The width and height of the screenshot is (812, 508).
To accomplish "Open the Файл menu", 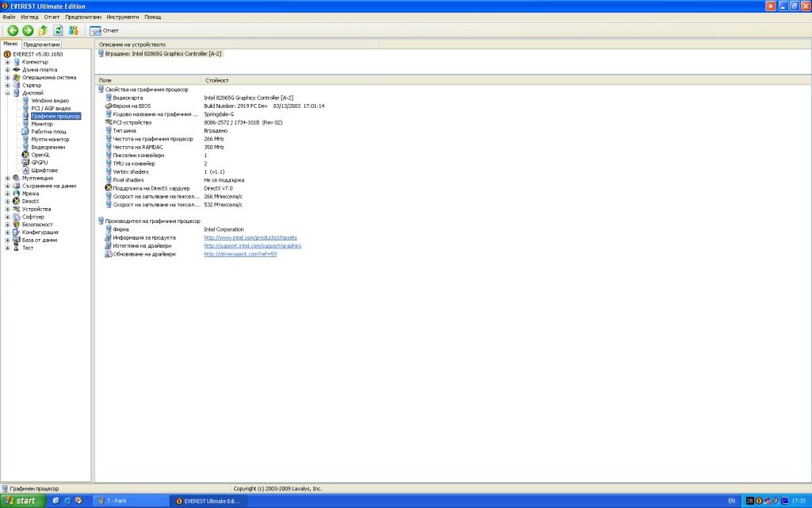I will coord(9,17).
